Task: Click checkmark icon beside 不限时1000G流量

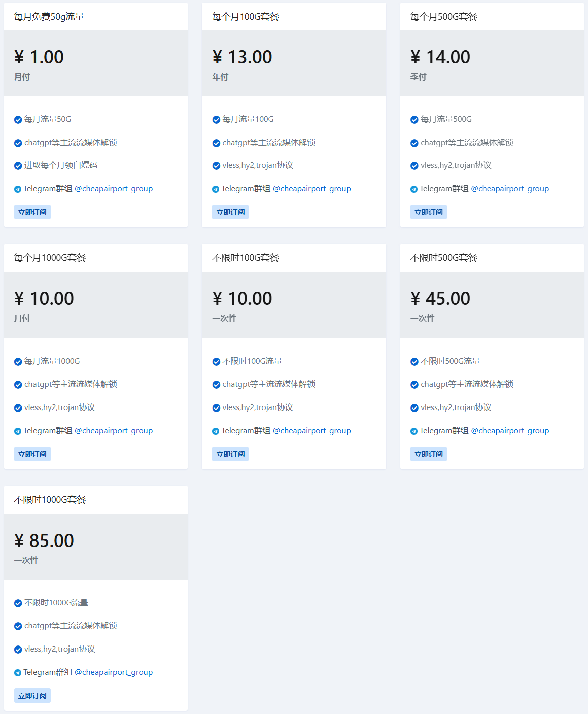Action: pyautogui.click(x=18, y=603)
